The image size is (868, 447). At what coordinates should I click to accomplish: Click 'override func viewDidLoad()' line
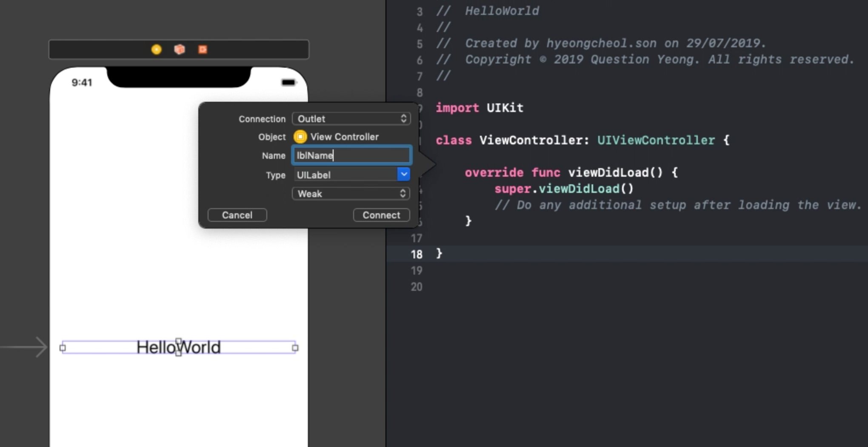[571, 172]
